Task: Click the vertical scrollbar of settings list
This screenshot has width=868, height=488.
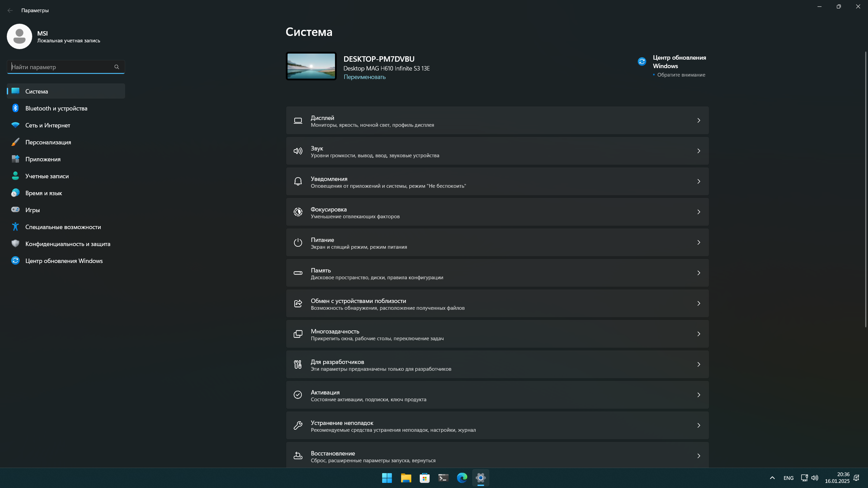Action: coord(865,189)
